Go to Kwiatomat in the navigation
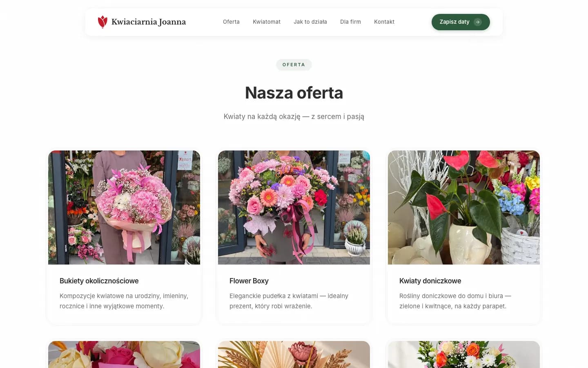The height and width of the screenshot is (368, 588). tap(267, 22)
